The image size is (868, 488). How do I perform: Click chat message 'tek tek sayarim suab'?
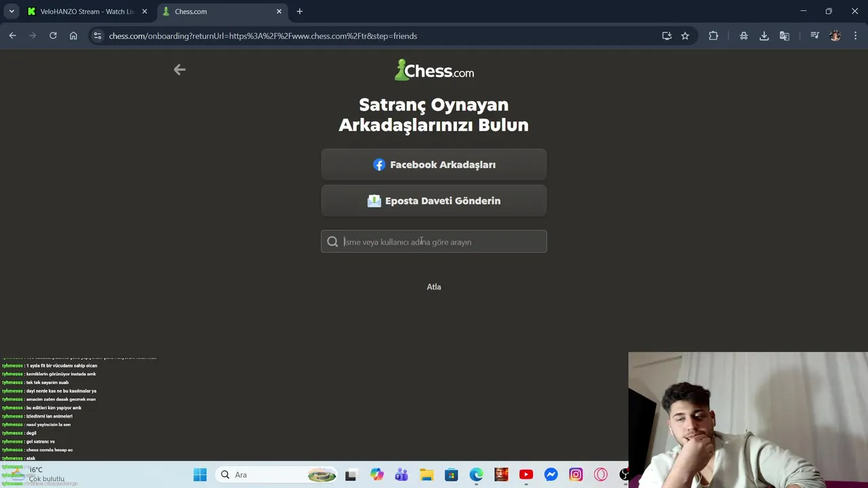click(x=47, y=382)
